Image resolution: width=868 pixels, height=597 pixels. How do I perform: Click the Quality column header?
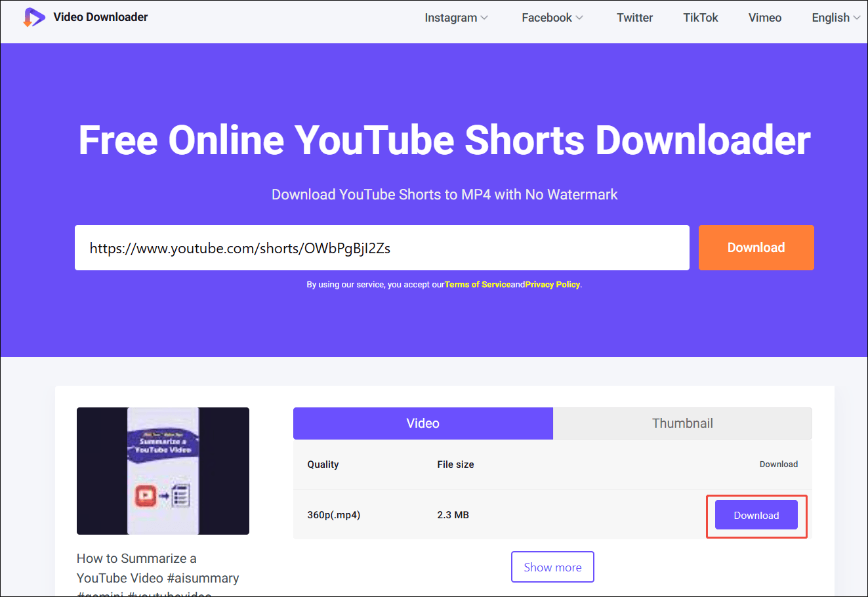tap(323, 464)
